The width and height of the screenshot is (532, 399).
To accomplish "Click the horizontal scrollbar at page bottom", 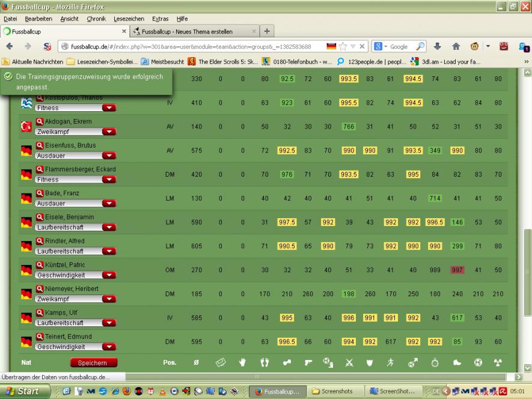I will point(258,377).
